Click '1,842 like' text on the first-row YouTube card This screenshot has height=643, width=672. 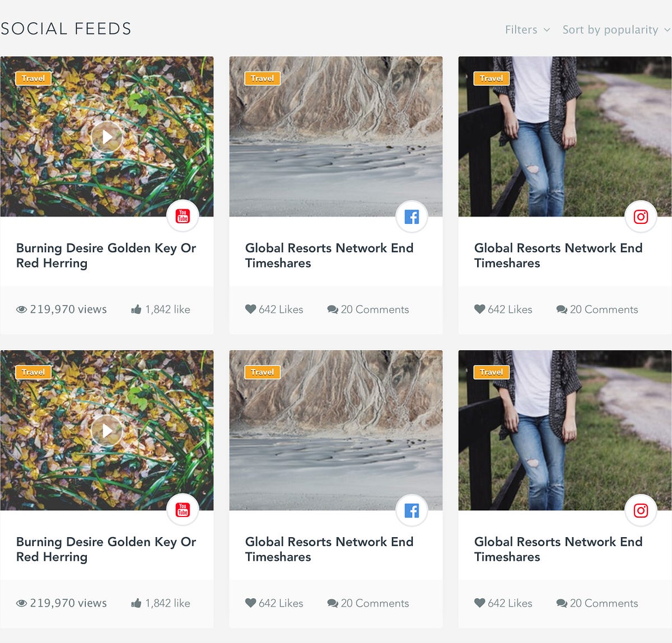(x=167, y=309)
